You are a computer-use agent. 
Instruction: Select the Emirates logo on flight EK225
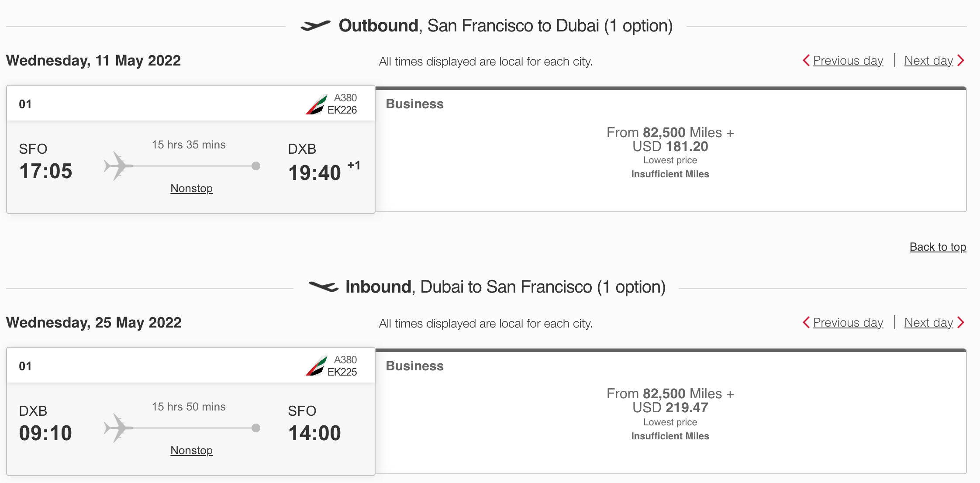tap(315, 365)
